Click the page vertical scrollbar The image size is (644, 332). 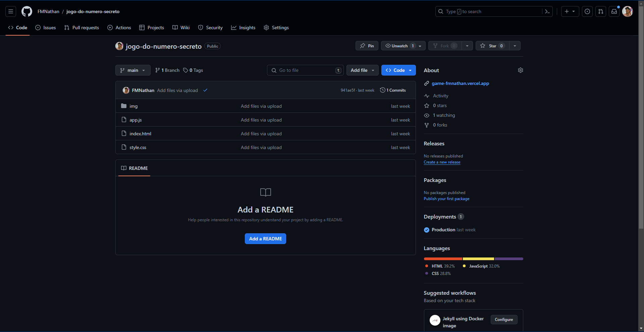[641, 117]
